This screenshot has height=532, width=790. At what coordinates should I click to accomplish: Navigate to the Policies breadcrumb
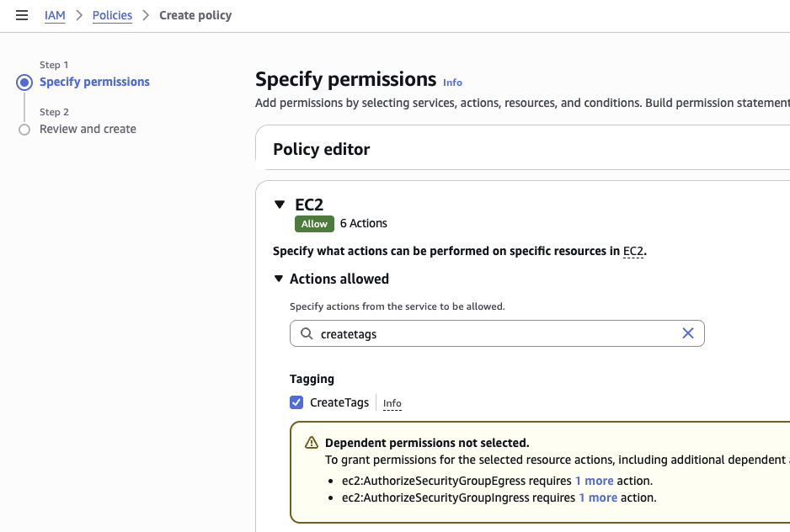(112, 15)
